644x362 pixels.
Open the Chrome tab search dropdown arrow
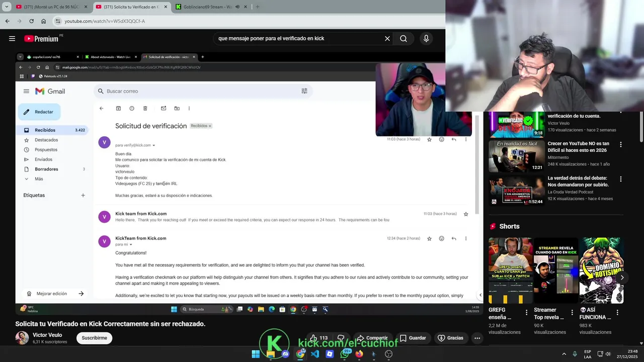(7, 7)
